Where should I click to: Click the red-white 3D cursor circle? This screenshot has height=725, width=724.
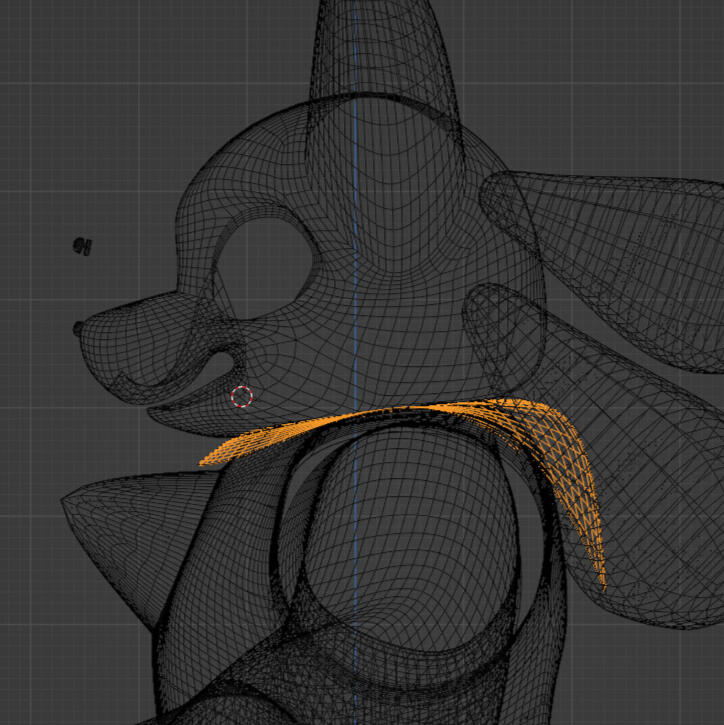241,397
